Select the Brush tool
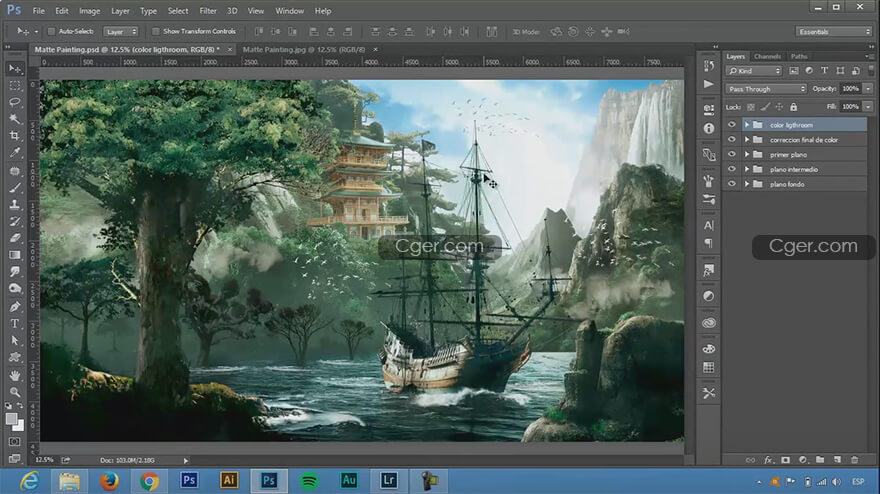 coord(15,188)
